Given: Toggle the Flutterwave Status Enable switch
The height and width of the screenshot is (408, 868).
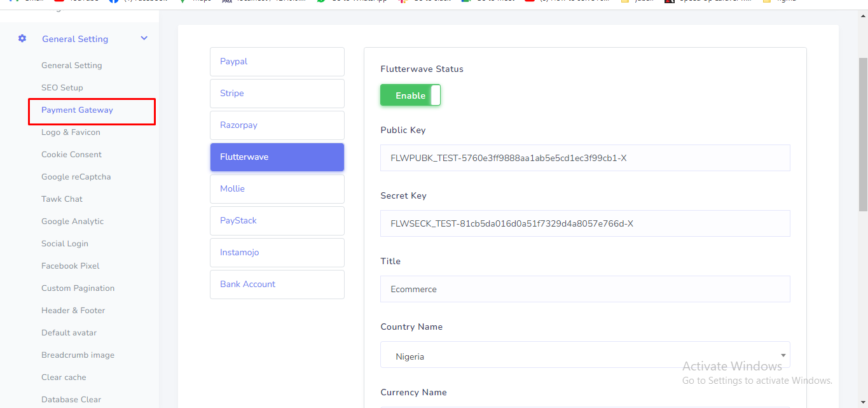Looking at the screenshot, I should (410, 95).
